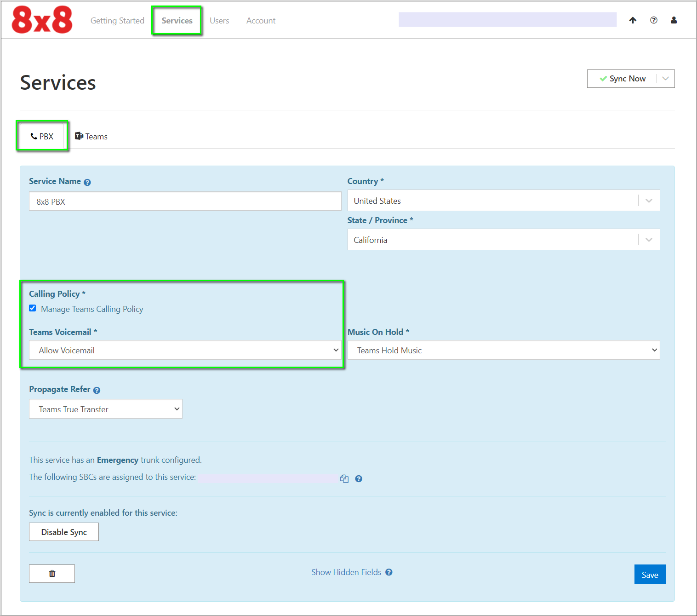Click the upward arrow icon in header
Image resolution: width=697 pixels, height=616 pixels.
pyautogui.click(x=633, y=20)
